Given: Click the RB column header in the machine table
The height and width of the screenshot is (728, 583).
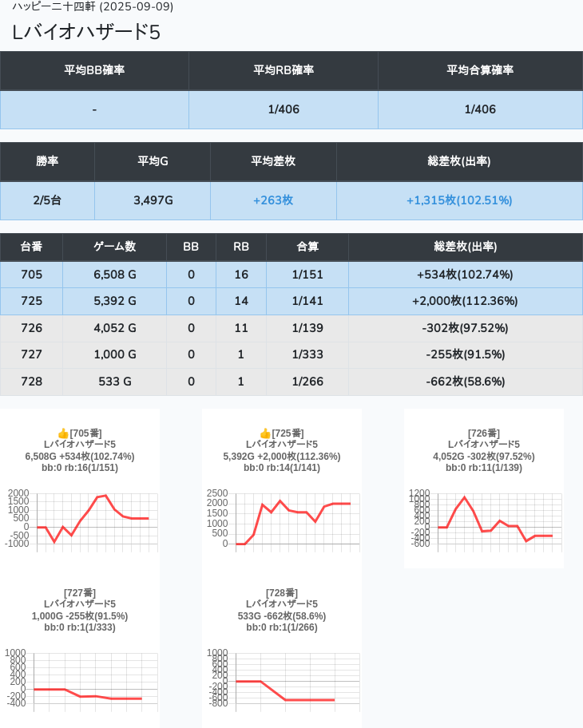Looking at the screenshot, I should point(240,247).
